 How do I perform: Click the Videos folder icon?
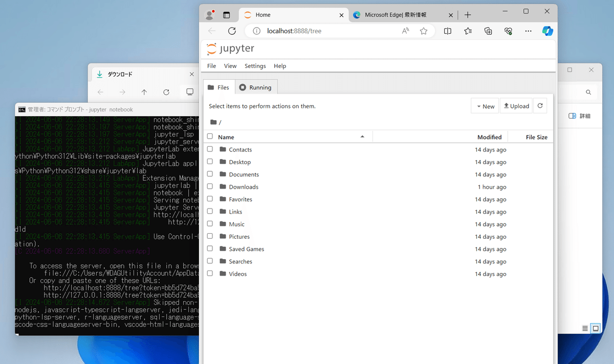point(223,274)
